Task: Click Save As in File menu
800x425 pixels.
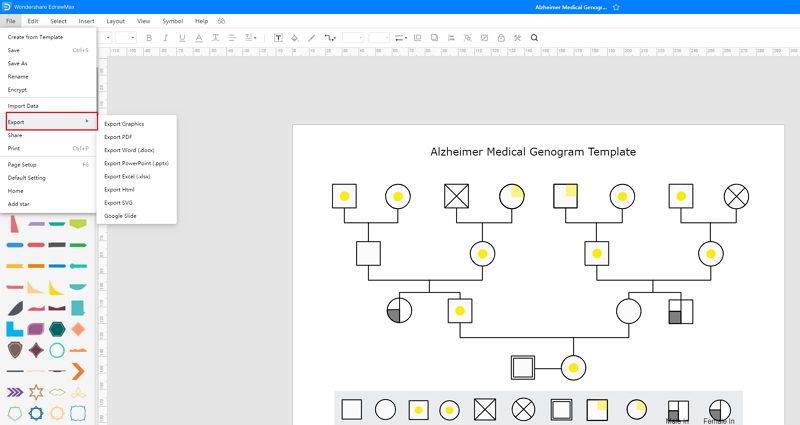Action: (17, 63)
